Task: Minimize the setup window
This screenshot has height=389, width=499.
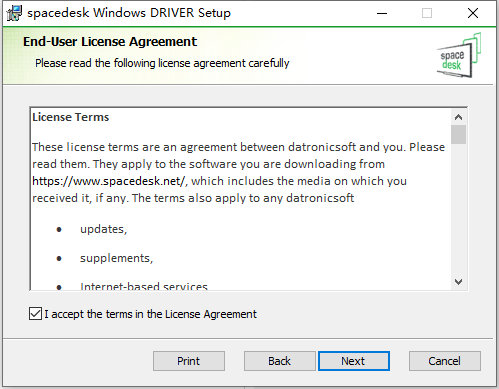Action: (382, 13)
